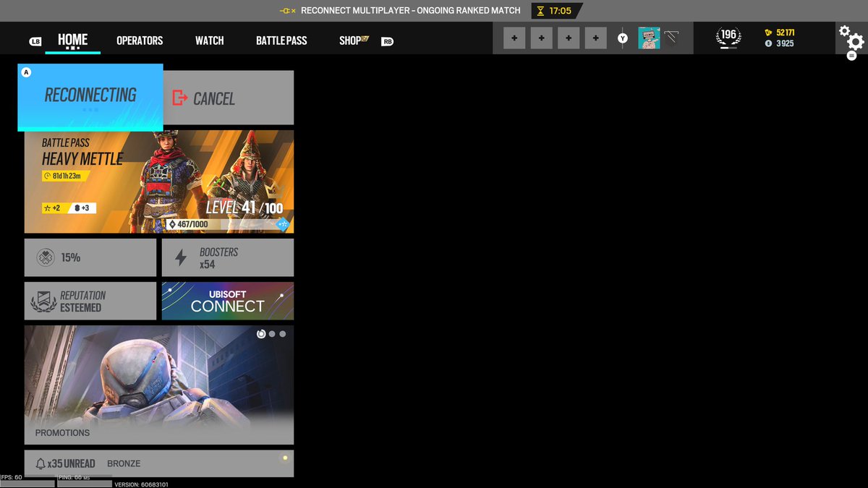The image size is (868, 488).
Task: Open the x35 Unread notifications bar
Action: pos(159,463)
